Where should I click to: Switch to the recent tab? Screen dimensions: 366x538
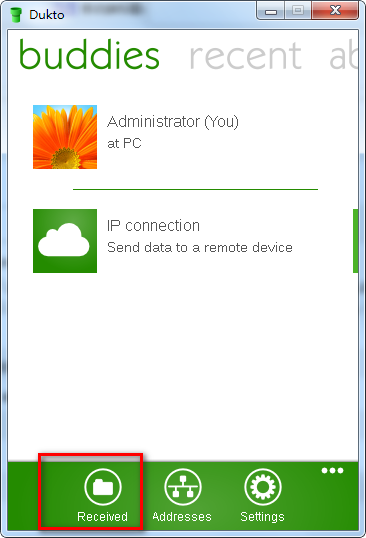point(245,56)
